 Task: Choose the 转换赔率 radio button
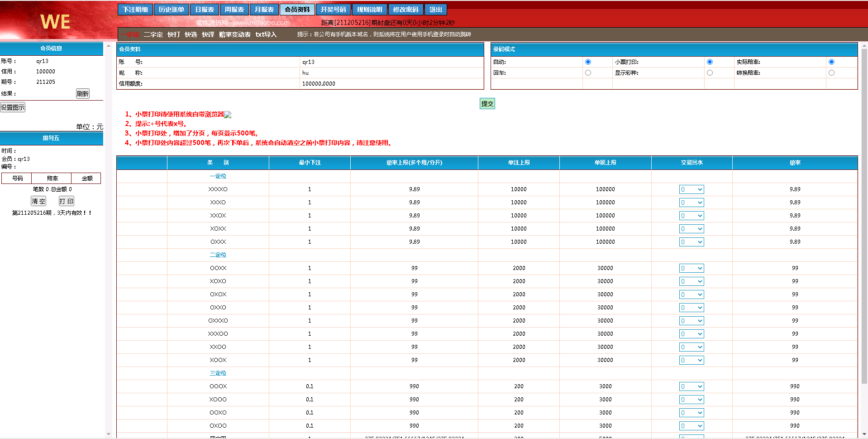click(x=831, y=73)
